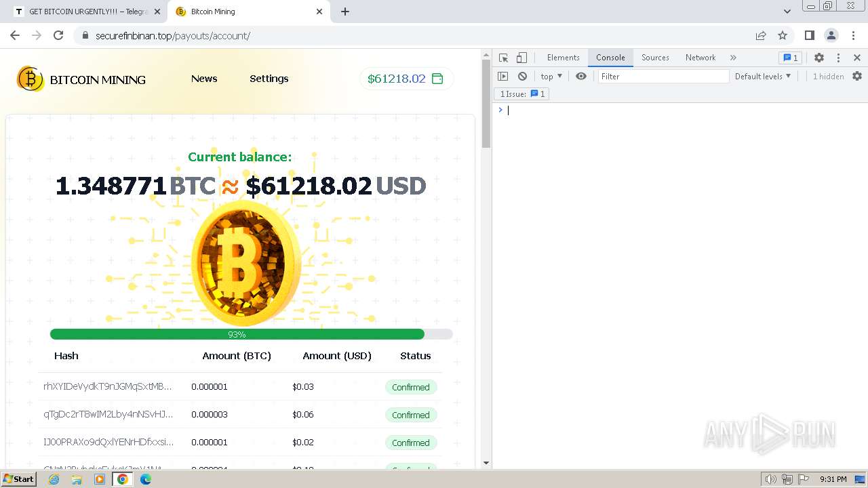868x488 pixels.
Task: Click the Confirmed badge in the $0.06 row
Action: pyautogui.click(x=411, y=415)
